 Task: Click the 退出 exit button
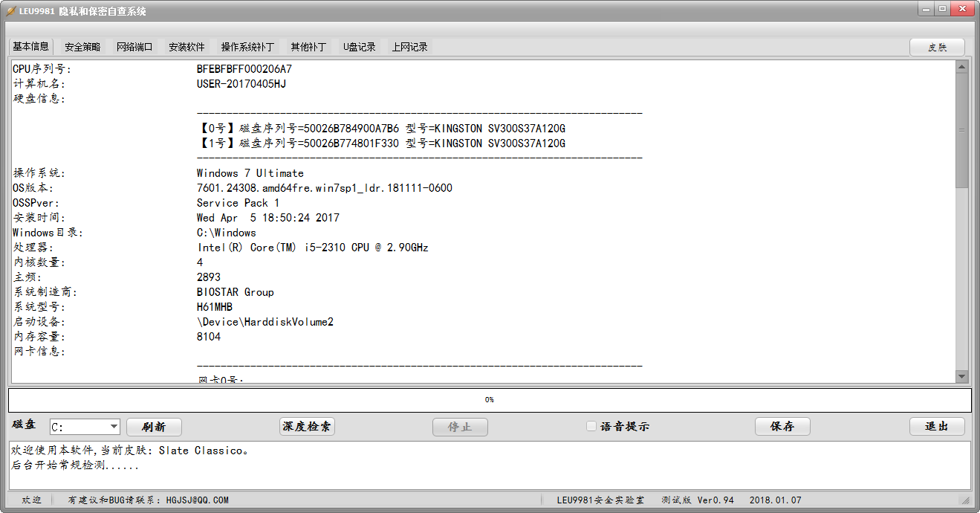pos(937,427)
